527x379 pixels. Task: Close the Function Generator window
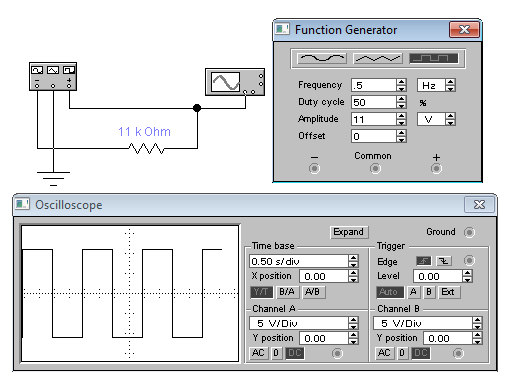[464, 30]
